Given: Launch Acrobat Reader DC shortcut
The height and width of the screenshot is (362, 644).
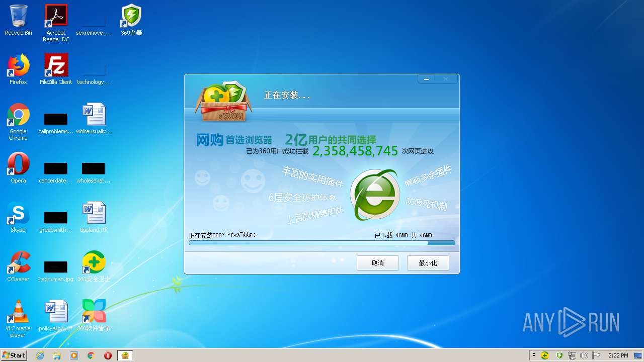Looking at the screenshot, I should (x=56, y=23).
